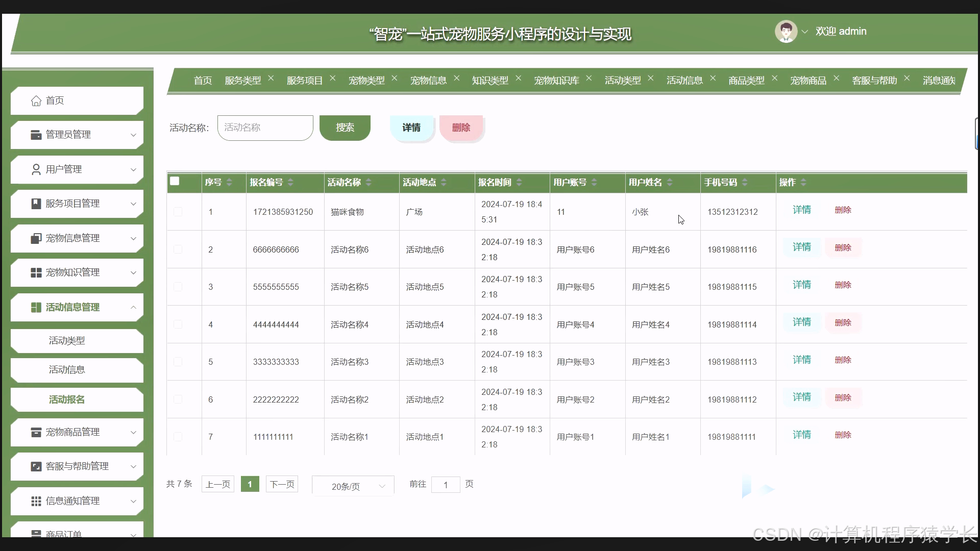
Task: Click the 活动名称 search input field
Action: click(265, 128)
